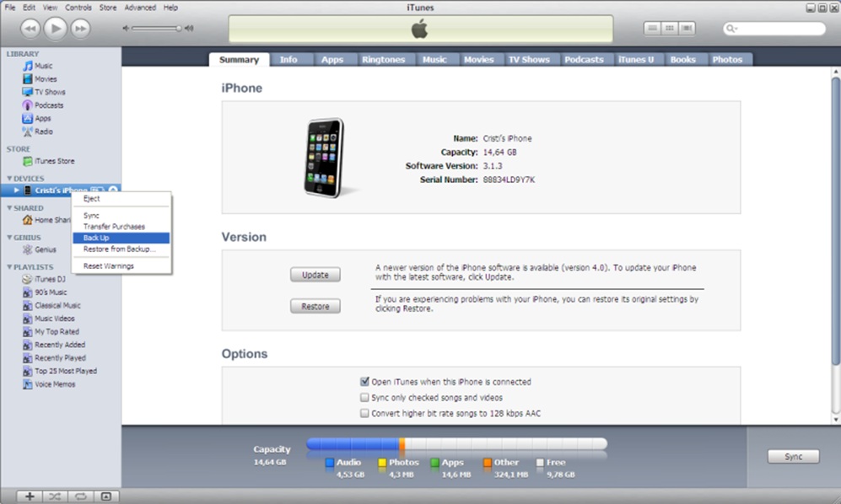Toggle repeat button at bottom
The image size is (841, 504).
(80, 496)
